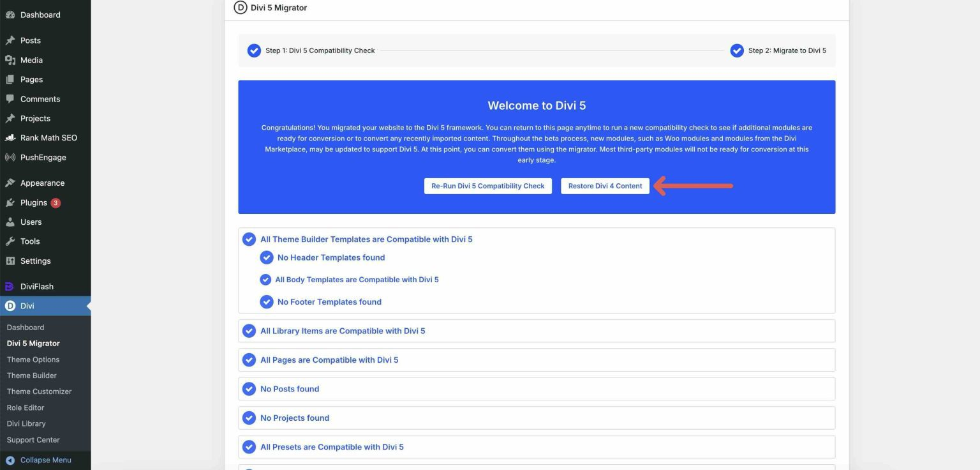Screen dimensions: 980x470
Task: Click the DiviFlash logo icon
Action: pos(10,287)
